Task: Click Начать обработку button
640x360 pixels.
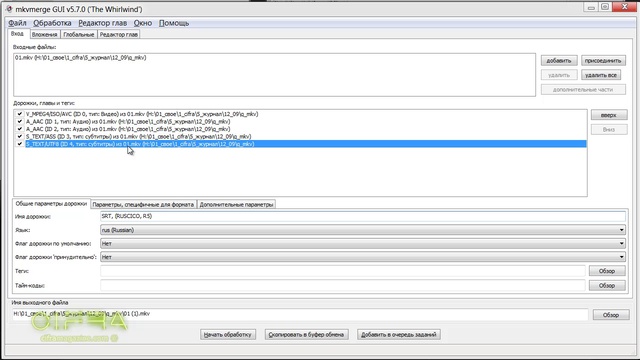Action: pyautogui.click(x=228, y=335)
